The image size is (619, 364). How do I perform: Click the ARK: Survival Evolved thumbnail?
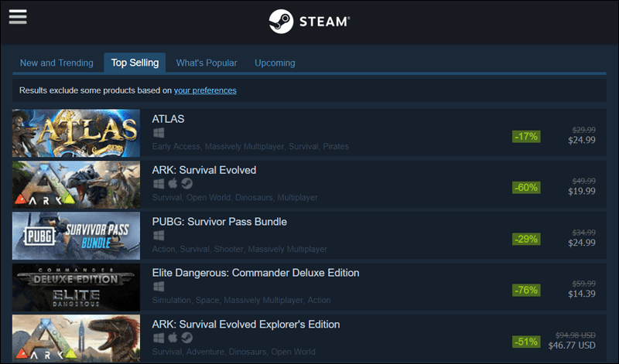[x=76, y=185]
